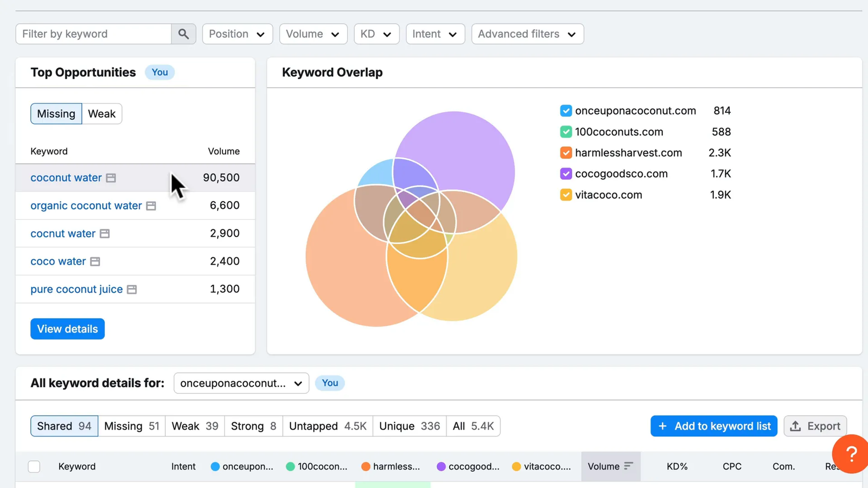Open SERP icon beside pure coconut juice
868x488 pixels.
point(132,290)
